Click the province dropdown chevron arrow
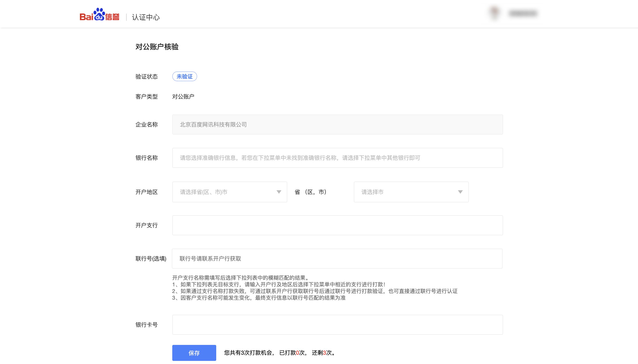Viewport: 638px width, 364px height. pos(279,192)
